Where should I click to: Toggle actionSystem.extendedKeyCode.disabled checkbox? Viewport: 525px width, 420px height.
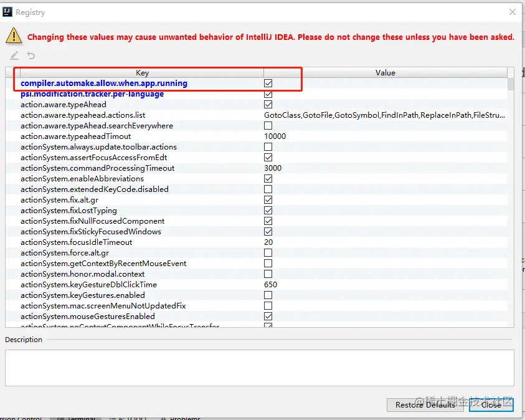268,189
